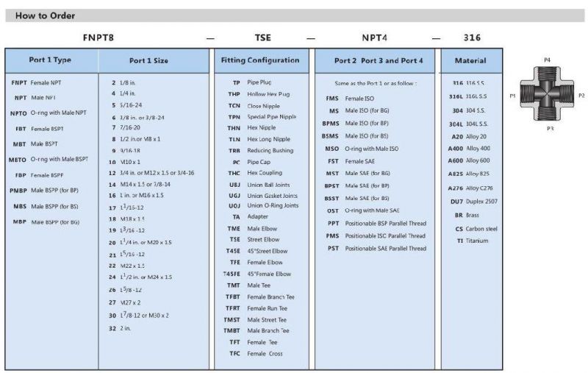Viewport: 588px width, 373px height.
Task: Select the 'NPTO O-ring with Male NPT' row
Action: pos(49,113)
